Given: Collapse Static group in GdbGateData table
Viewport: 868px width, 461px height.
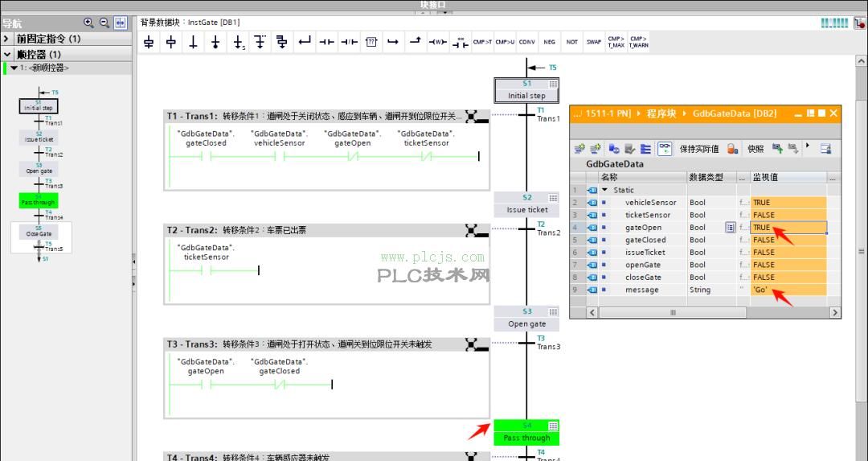Looking at the screenshot, I should point(605,190).
